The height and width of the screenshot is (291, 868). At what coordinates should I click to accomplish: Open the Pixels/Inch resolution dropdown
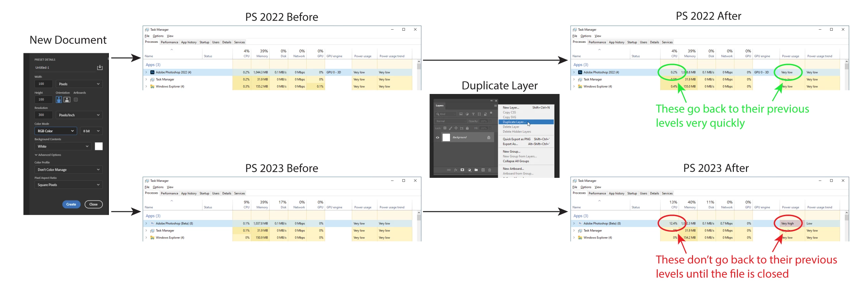pyautogui.click(x=79, y=115)
